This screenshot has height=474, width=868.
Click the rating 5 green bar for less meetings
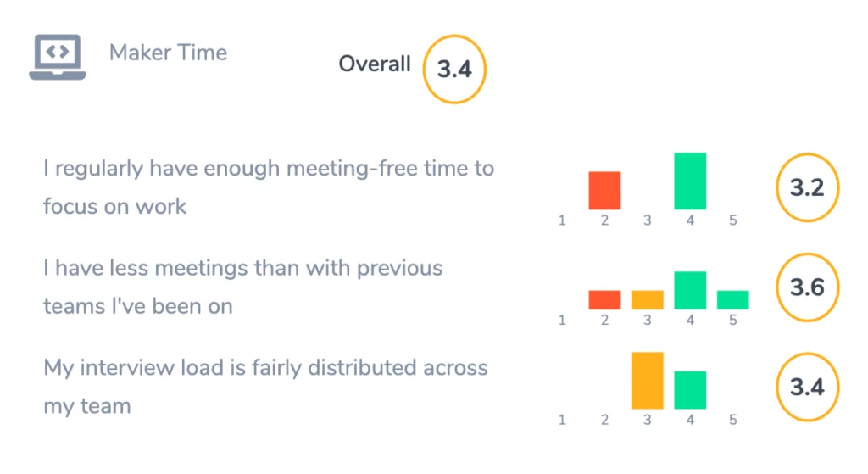(x=733, y=299)
